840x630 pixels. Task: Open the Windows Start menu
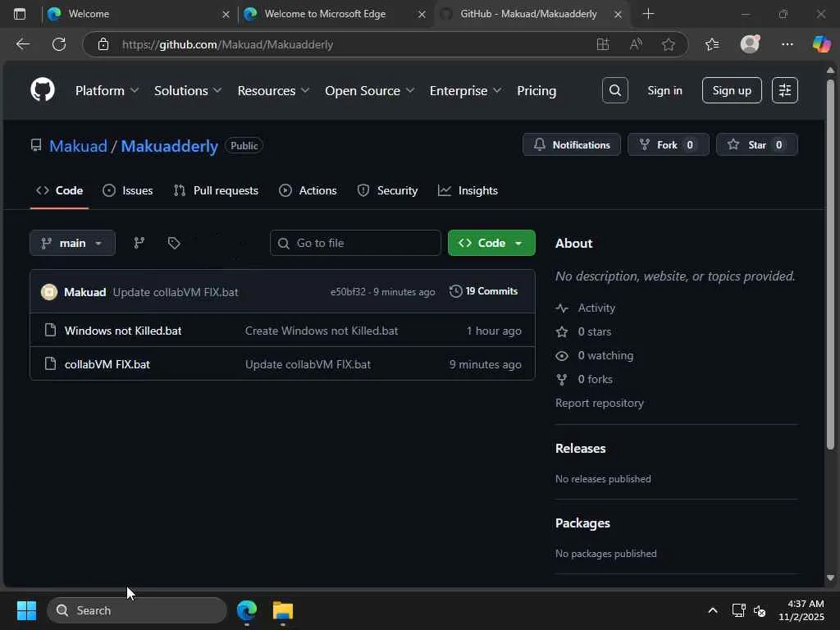(26, 610)
